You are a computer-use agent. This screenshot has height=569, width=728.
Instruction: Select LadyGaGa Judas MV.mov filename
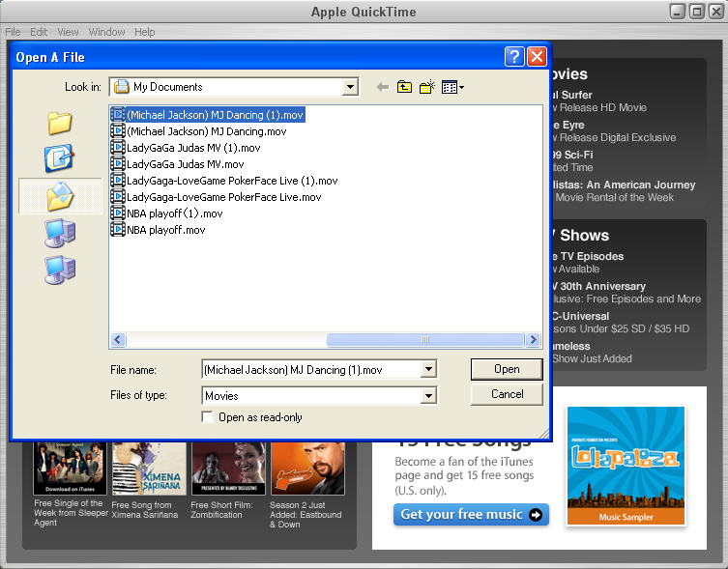click(186, 164)
